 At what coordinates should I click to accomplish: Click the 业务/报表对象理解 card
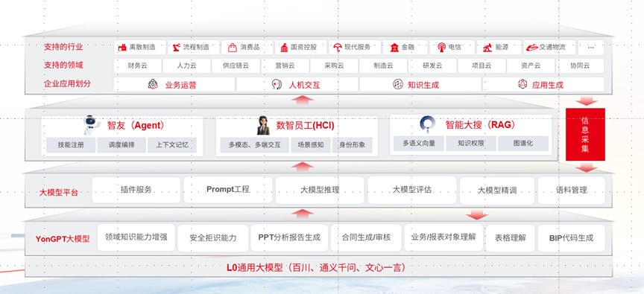443,237
